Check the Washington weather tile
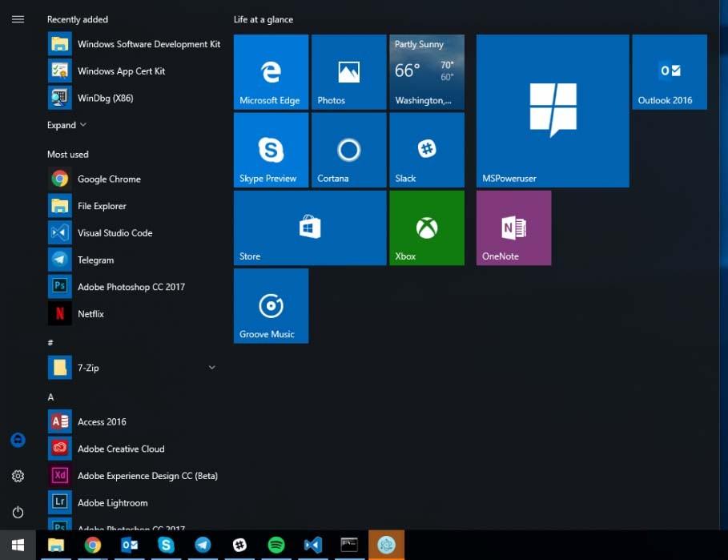 click(426, 71)
